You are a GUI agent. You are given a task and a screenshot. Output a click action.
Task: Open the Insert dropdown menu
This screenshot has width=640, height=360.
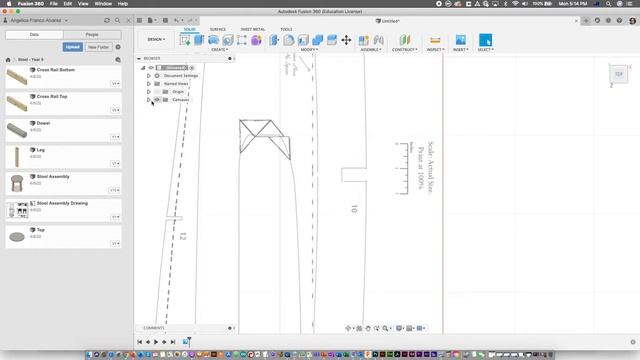[460, 50]
